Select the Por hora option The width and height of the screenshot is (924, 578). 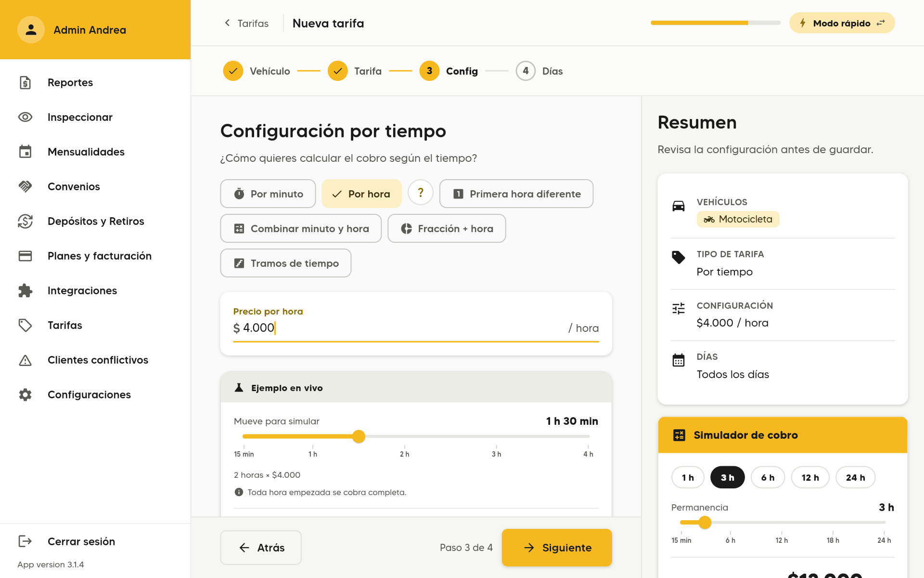click(362, 194)
